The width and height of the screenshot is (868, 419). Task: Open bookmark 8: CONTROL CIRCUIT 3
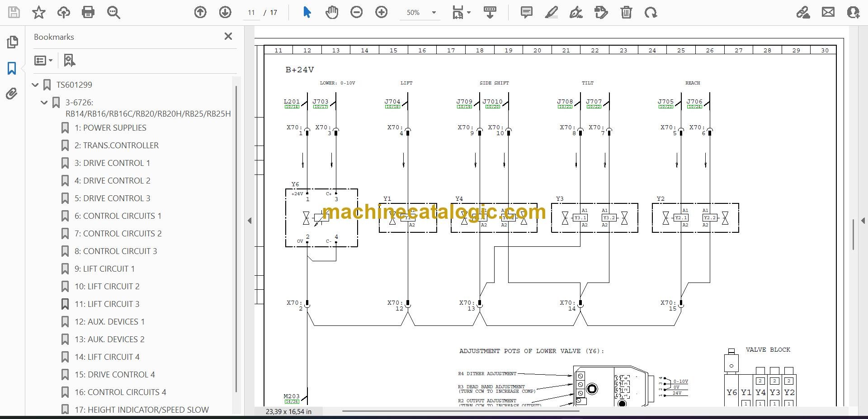(x=116, y=251)
